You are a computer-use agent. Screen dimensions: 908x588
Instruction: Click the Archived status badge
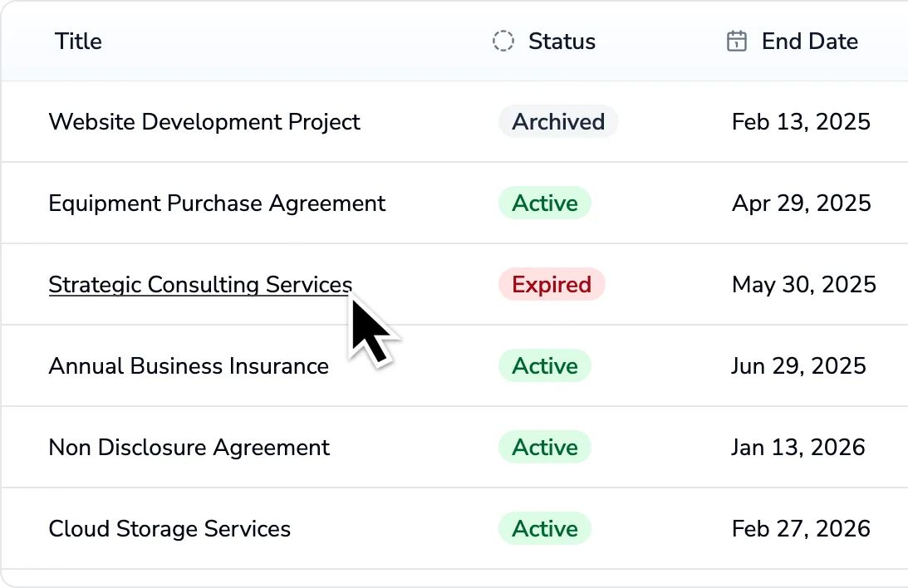tap(557, 121)
